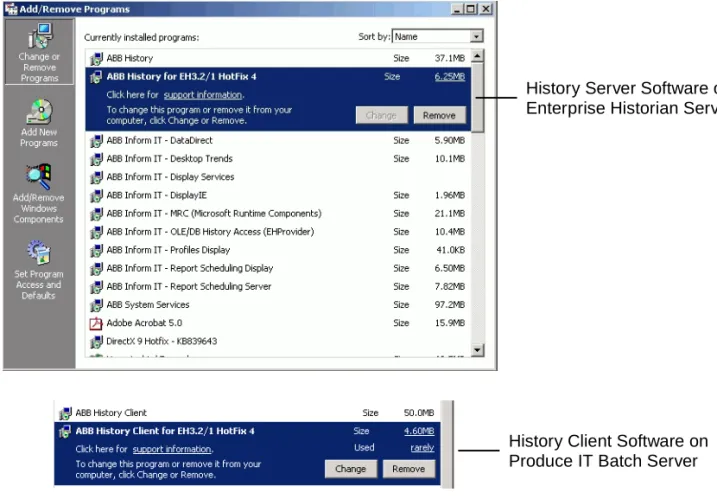
Task: Maximize the Add/Remove Programs window
Action: (471, 9)
